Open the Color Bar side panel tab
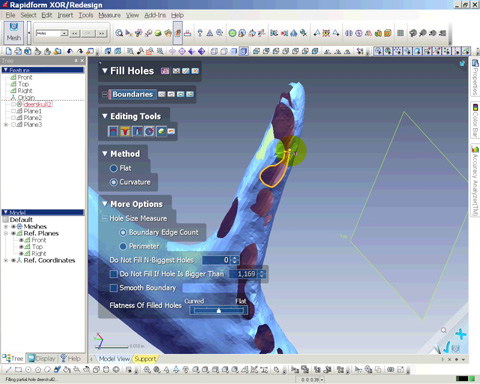 (x=475, y=120)
